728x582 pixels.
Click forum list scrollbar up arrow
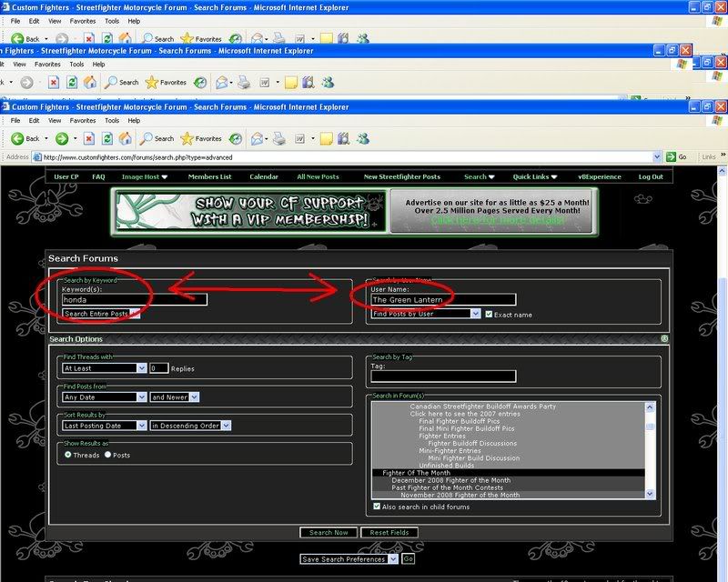tap(650, 407)
